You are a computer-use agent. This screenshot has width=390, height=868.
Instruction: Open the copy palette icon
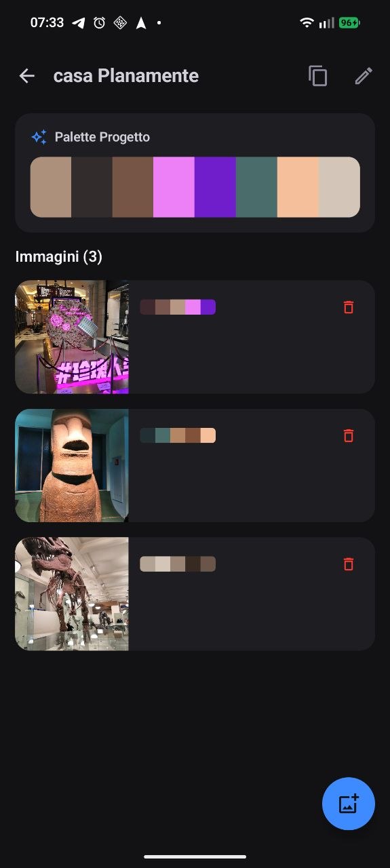317,76
